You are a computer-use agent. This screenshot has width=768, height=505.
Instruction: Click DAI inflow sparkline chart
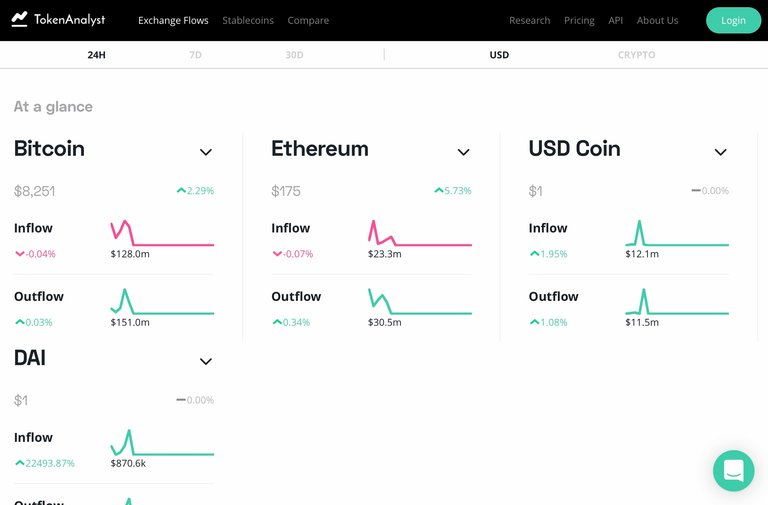[162, 442]
